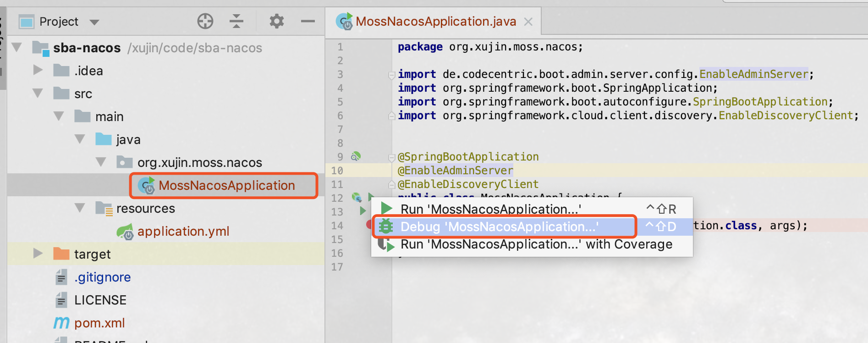The height and width of the screenshot is (343, 868).
Task: Click the locate/select opened file crosshair icon
Action: [x=205, y=21]
